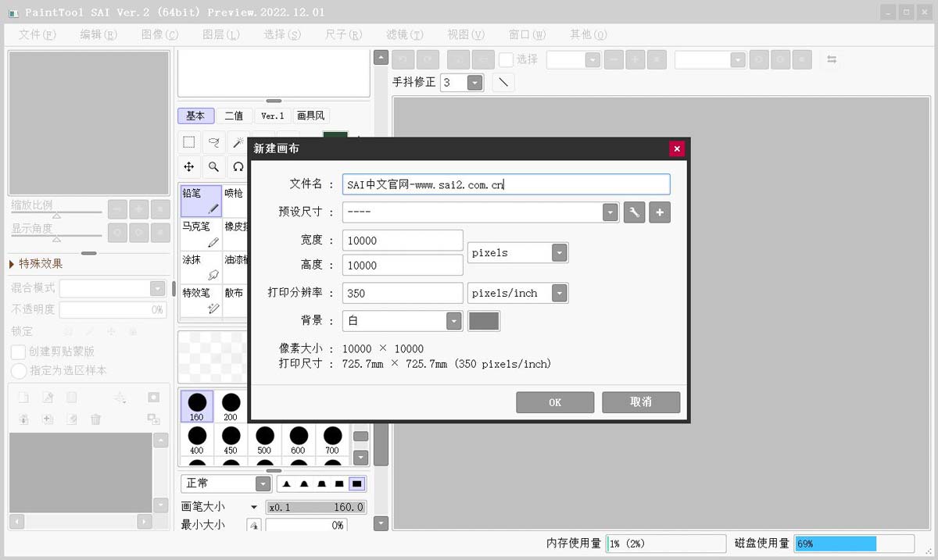Pick the 450 brush size preset
938x560 pixels.
point(231,440)
